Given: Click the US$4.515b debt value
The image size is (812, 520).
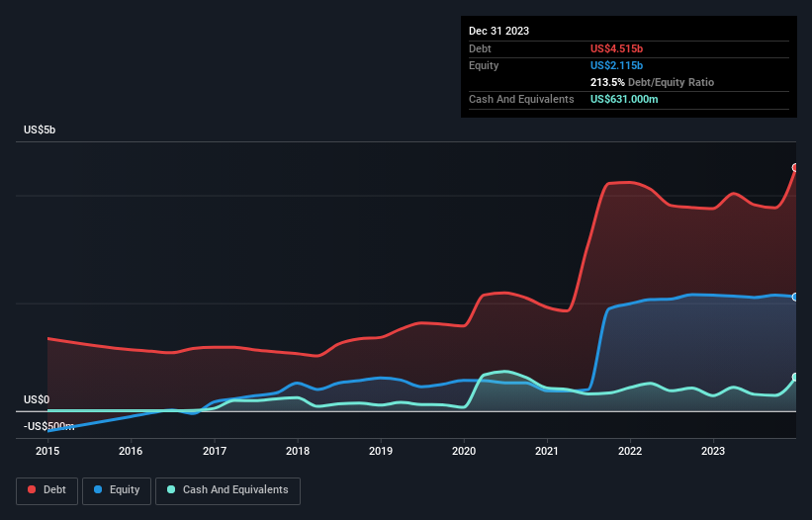Looking at the screenshot, I should [x=616, y=48].
